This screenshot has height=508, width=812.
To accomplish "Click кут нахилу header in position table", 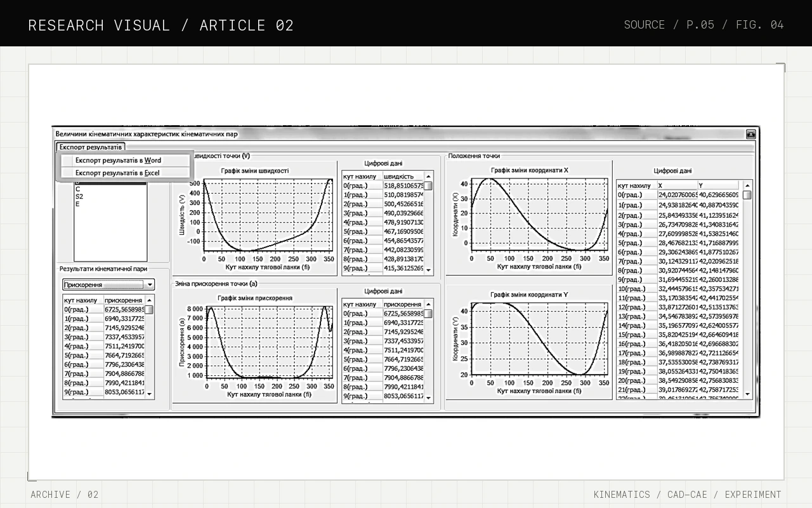I will [637, 185].
